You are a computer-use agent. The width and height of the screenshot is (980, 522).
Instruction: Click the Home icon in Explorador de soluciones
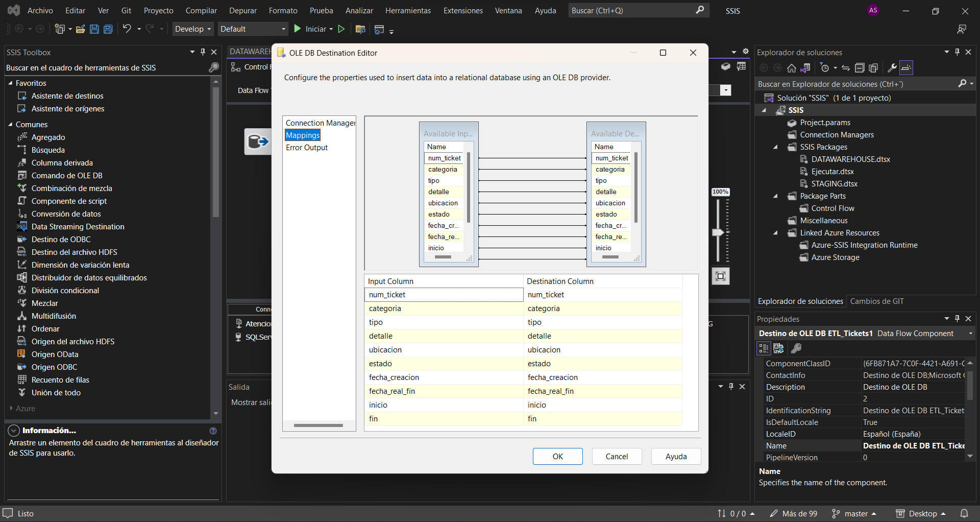point(791,68)
